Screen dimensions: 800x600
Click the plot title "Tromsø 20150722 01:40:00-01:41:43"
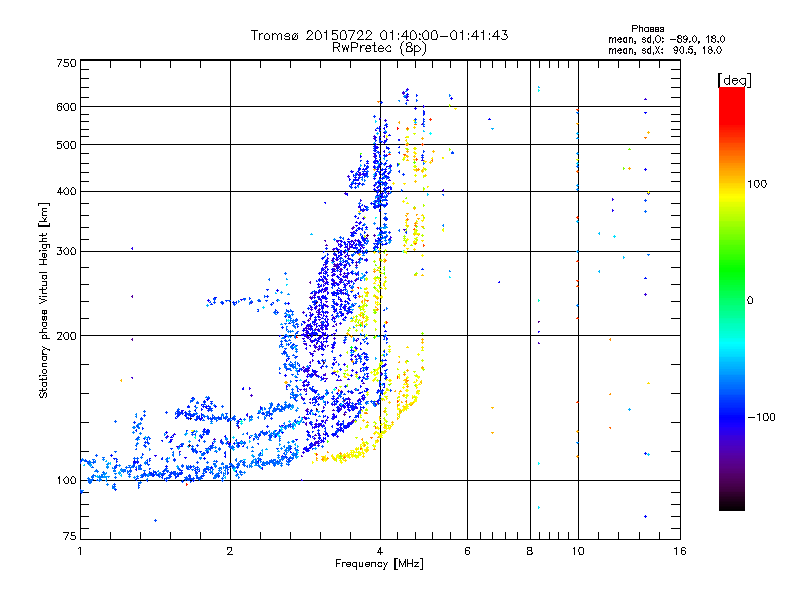[x=380, y=35]
